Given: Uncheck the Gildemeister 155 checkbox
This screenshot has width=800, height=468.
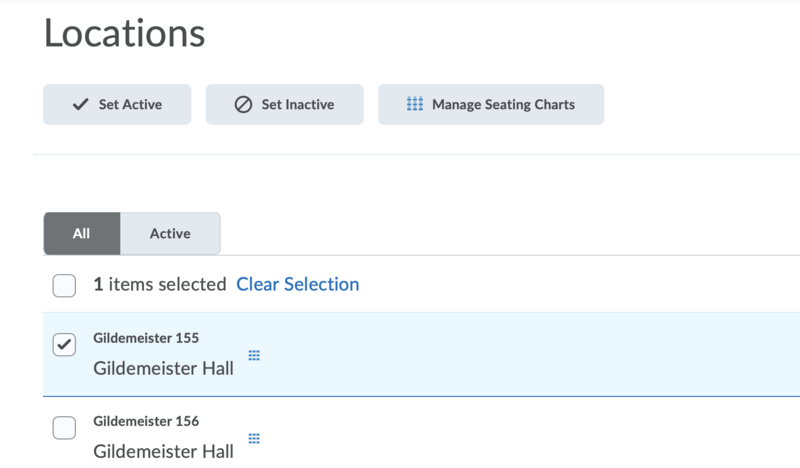Looking at the screenshot, I should pyautogui.click(x=64, y=345).
